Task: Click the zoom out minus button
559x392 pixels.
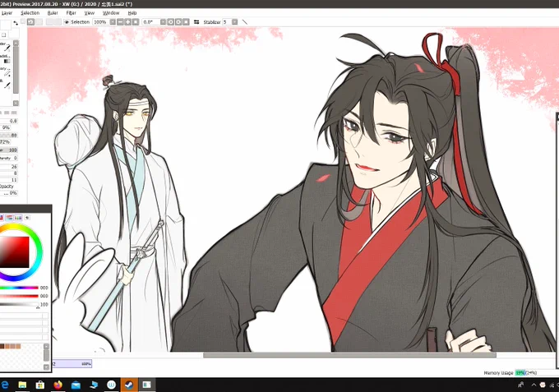Action: tap(120, 22)
